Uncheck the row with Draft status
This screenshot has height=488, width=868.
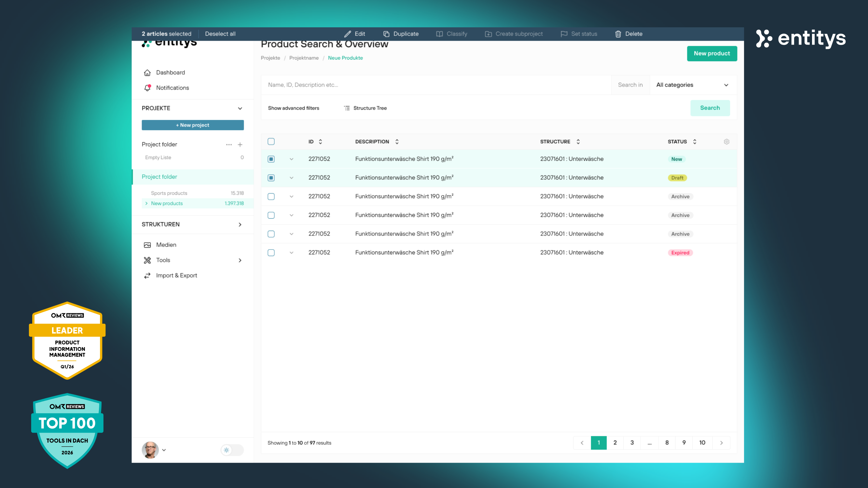click(271, 178)
